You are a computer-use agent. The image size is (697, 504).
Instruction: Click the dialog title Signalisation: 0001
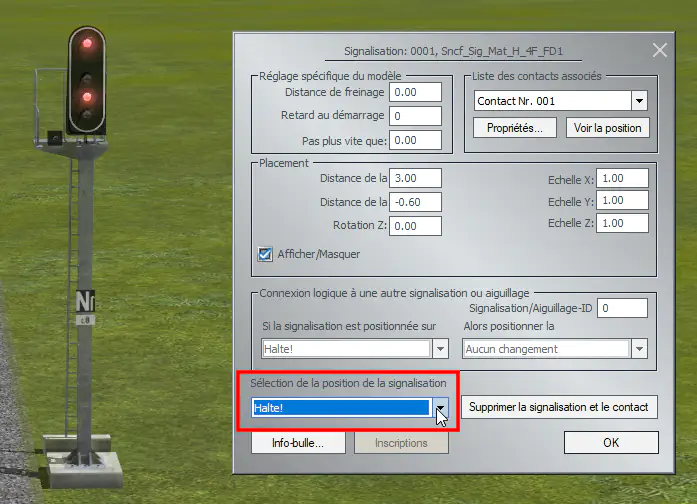[x=453, y=51]
